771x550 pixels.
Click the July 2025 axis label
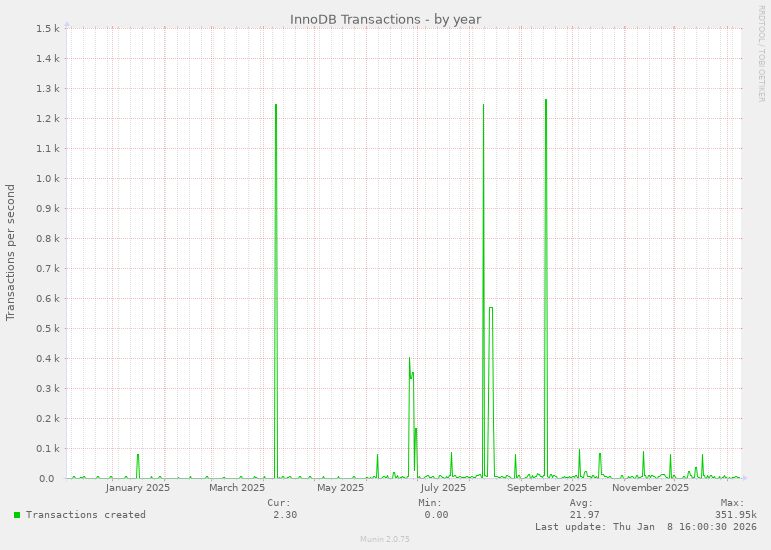coord(443,488)
